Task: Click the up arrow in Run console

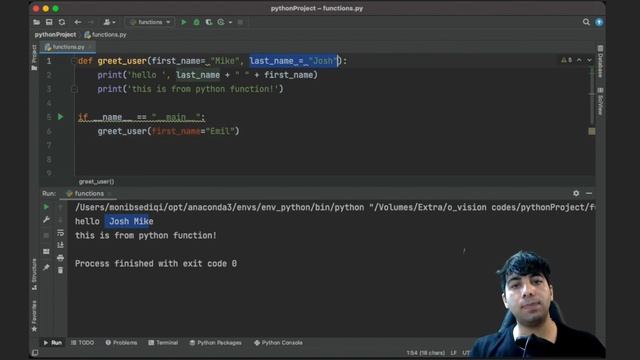Action: point(60,207)
